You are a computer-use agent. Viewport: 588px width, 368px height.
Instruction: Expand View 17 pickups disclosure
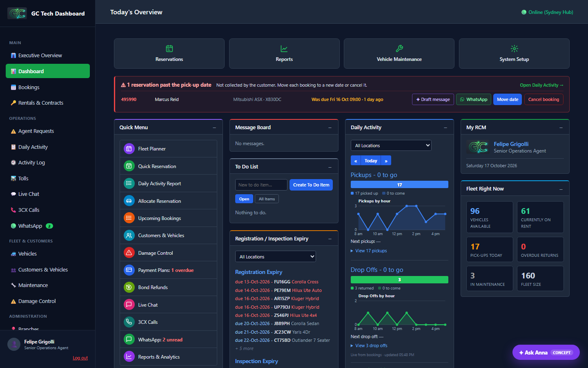point(369,251)
